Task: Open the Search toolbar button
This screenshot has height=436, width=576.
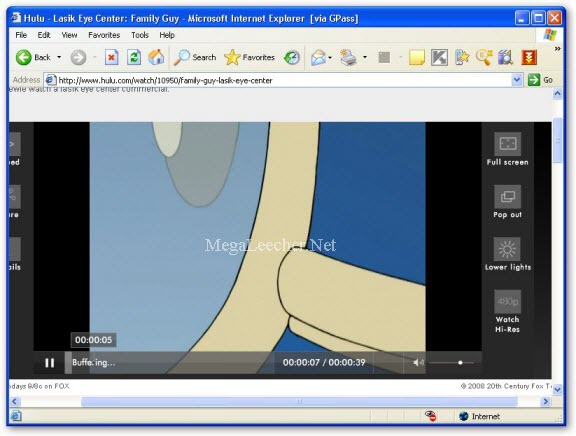Action: 195,57
